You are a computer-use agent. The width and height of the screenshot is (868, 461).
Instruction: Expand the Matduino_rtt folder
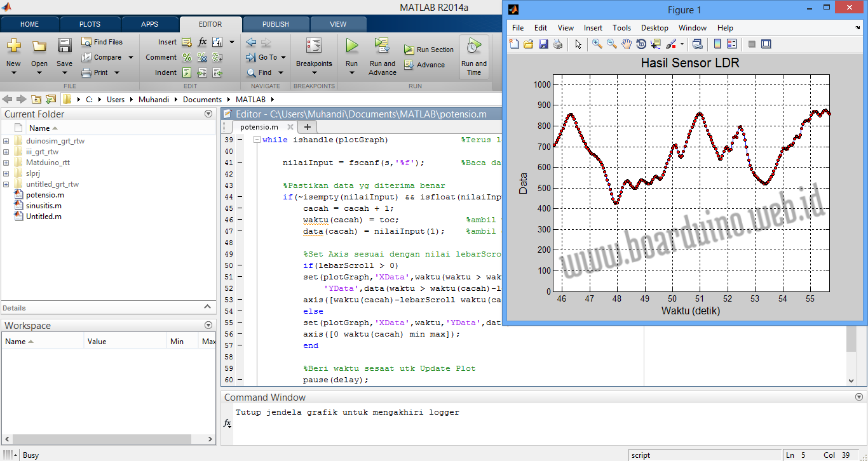point(6,163)
